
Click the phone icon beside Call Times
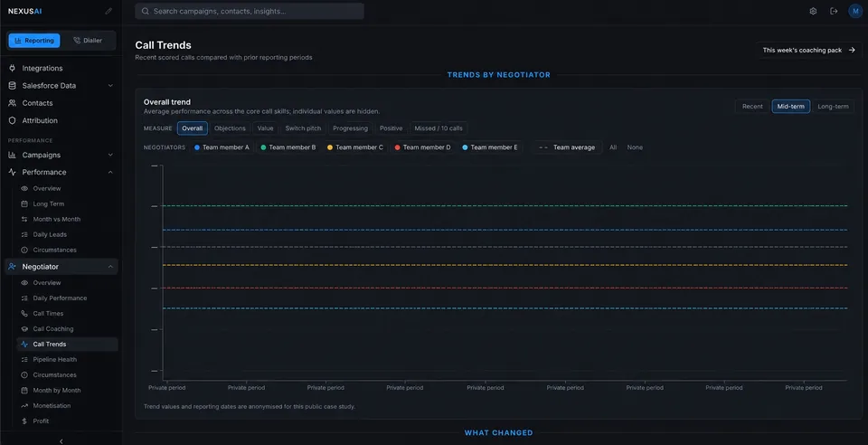click(x=24, y=313)
